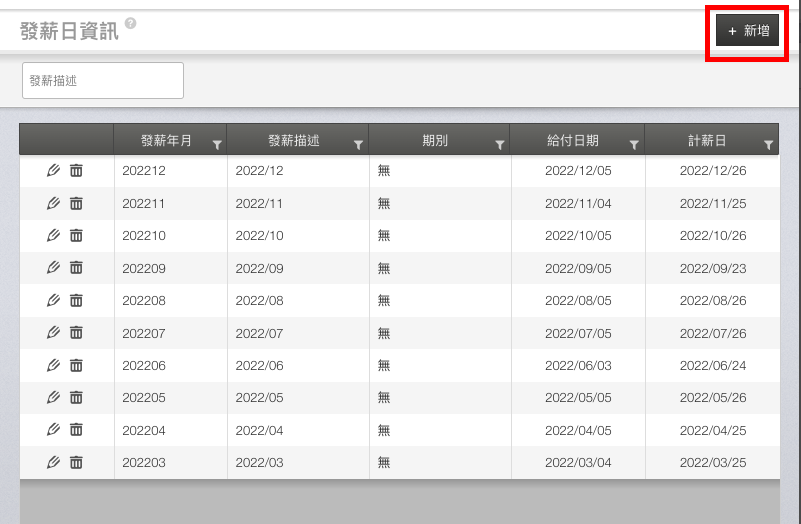Click payroll date 2022/08/26
801x524 pixels.
pos(713,300)
